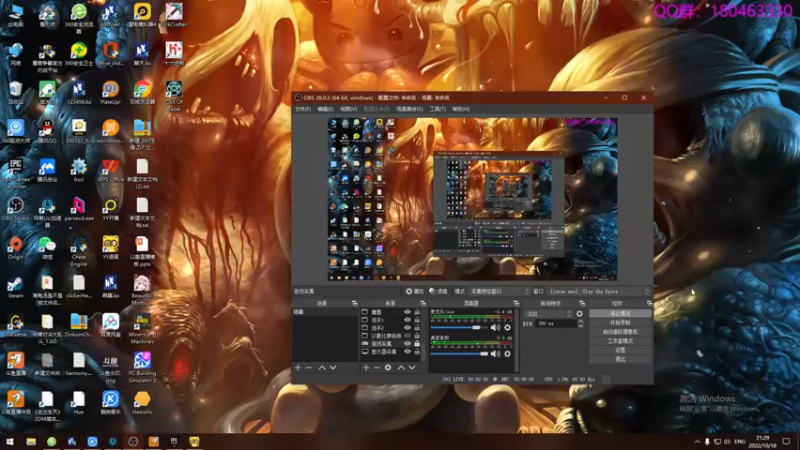This screenshot has width=800, height=450.
Task: Open the 场景集合(S) menu in OBS
Action: (409, 109)
